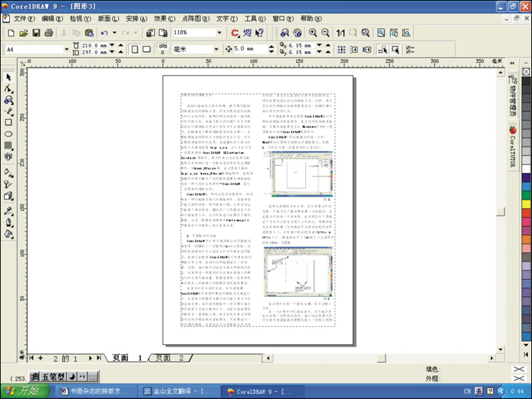
Task: Create a new document
Action: 11,33
